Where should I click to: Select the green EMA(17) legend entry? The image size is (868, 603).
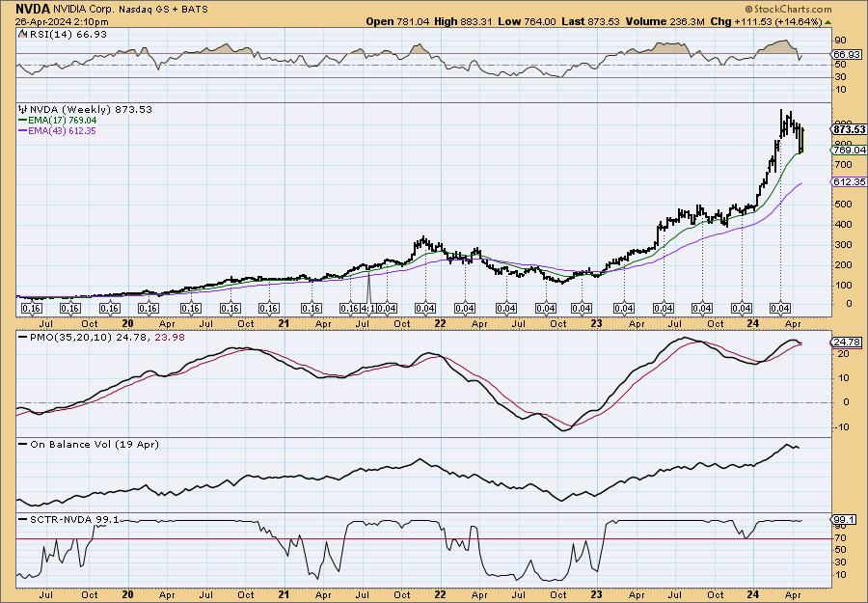coord(56,120)
